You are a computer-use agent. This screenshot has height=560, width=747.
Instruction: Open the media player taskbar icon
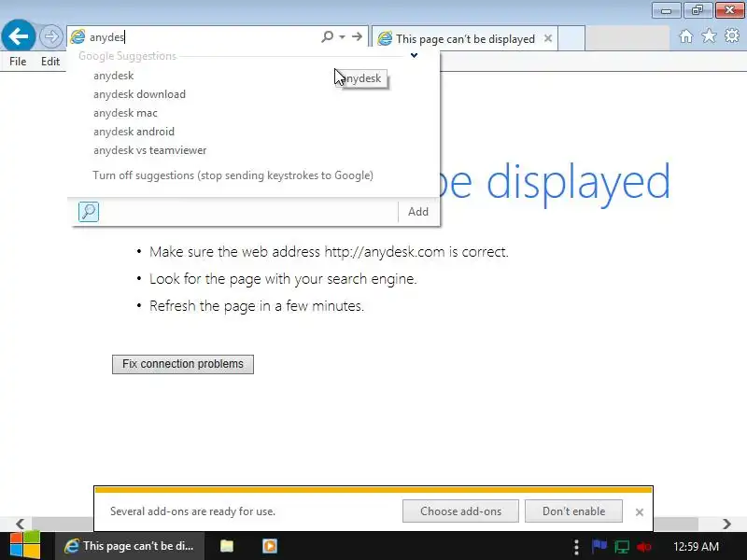pyautogui.click(x=270, y=546)
